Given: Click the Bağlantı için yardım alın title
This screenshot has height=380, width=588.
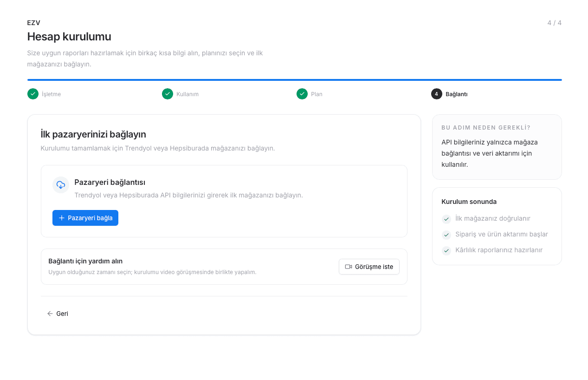Looking at the screenshot, I should tap(85, 261).
